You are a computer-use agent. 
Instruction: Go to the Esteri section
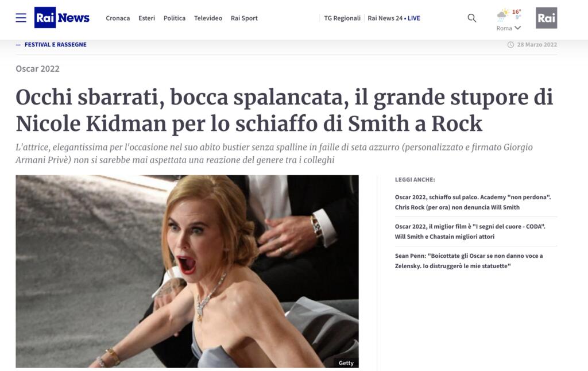click(146, 18)
